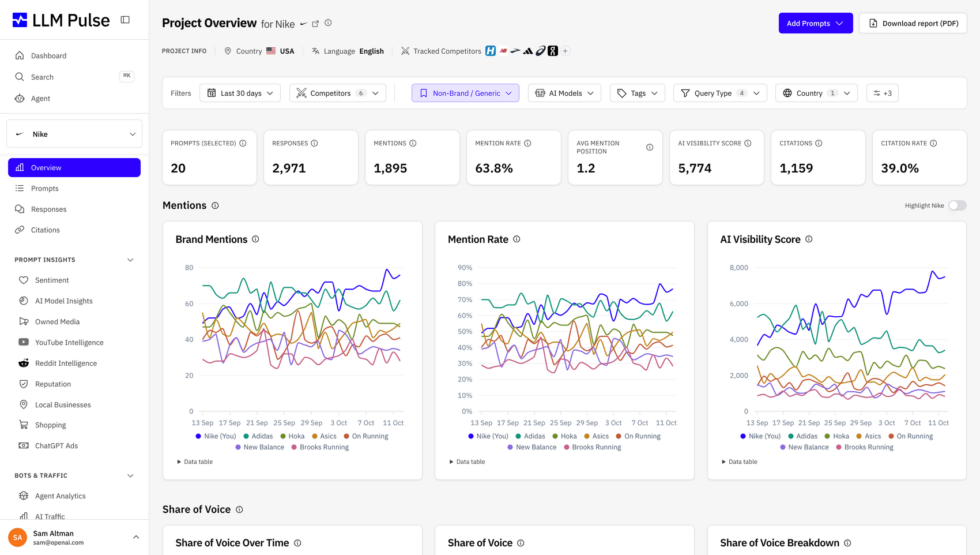Toggle Hoka series in Mention Rate legend
This screenshot has height=555, width=980.
(564, 436)
